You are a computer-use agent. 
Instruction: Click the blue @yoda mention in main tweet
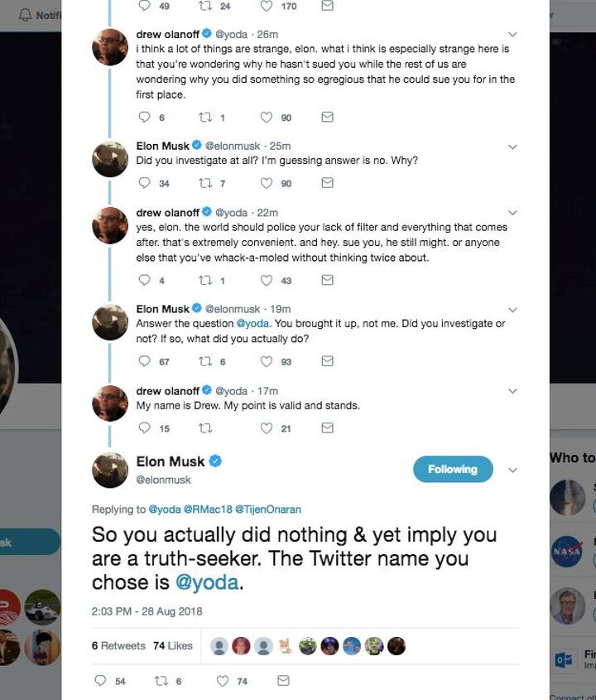(x=207, y=582)
